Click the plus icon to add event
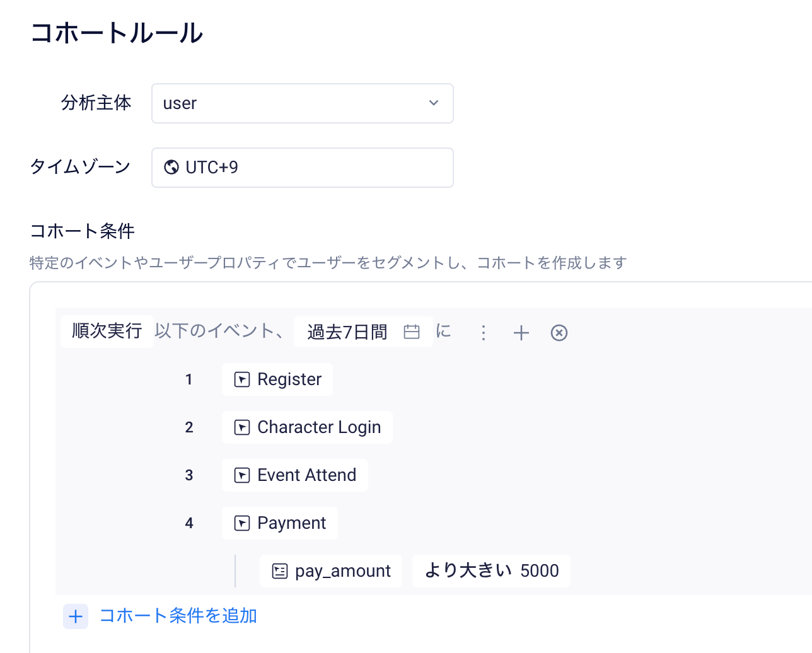 pos(521,333)
